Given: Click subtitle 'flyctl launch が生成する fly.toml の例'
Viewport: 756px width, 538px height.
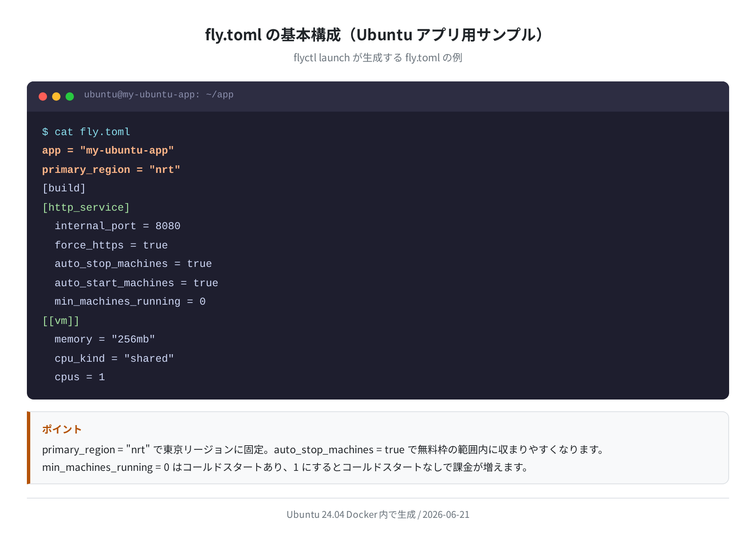Looking at the screenshot, I should [378, 57].
